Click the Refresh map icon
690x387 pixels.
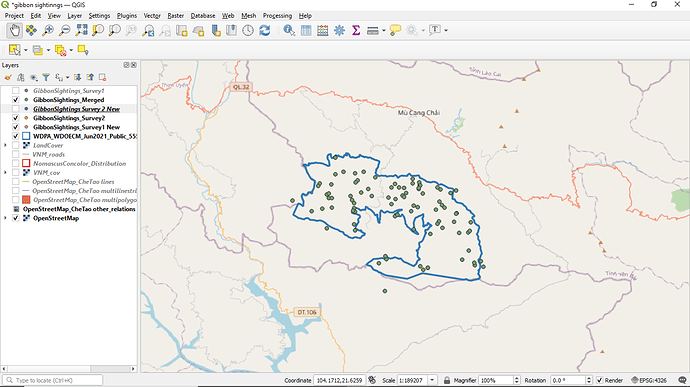264,30
